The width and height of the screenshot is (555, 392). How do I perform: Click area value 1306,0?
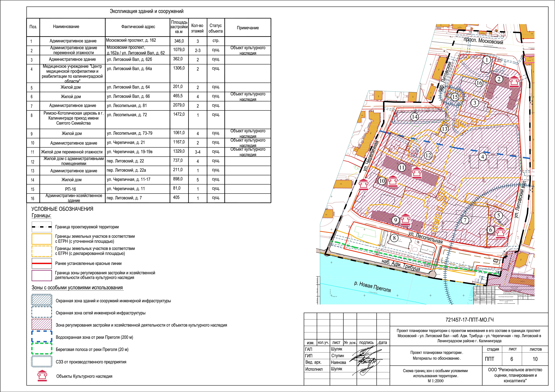point(179,68)
